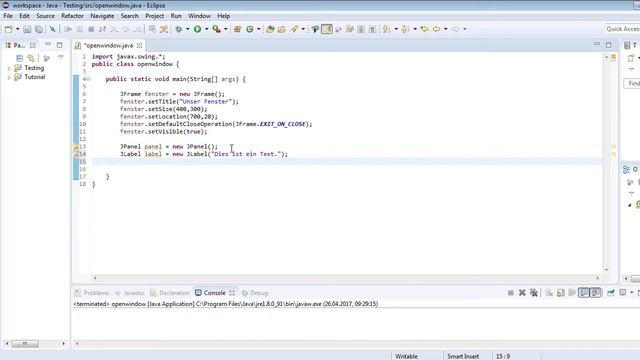The image size is (640, 360).
Task: Open the New wizard dropdown arrow
Action: pyautogui.click(x=18, y=29)
